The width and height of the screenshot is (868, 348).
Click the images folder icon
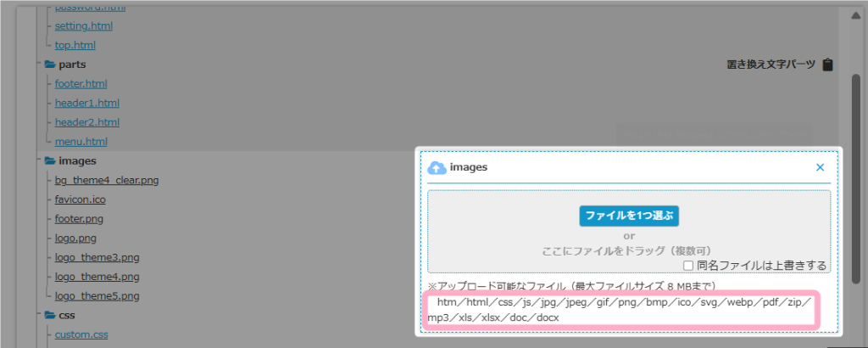pos(50,160)
